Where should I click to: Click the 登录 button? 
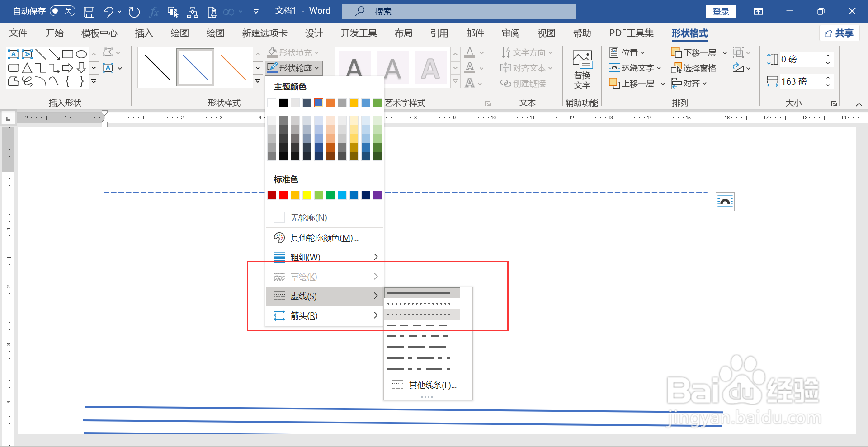click(x=721, y=12)
